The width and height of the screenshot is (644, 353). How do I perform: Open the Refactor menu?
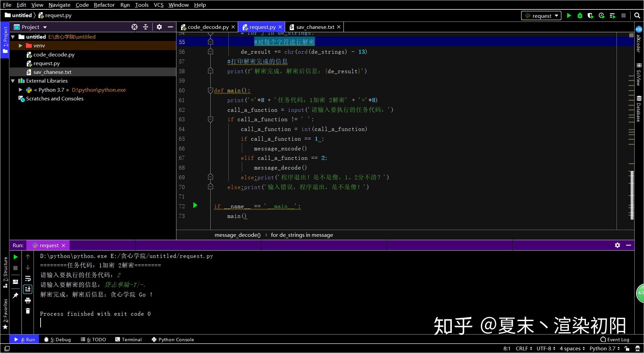[104, 5]
